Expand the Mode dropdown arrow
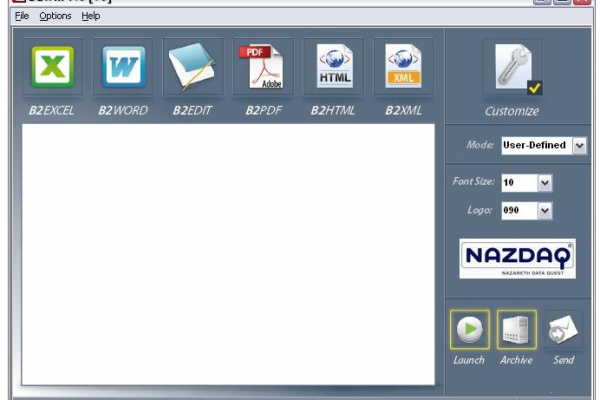The height and width of the screenshot is (400, 600). (579, 146)
